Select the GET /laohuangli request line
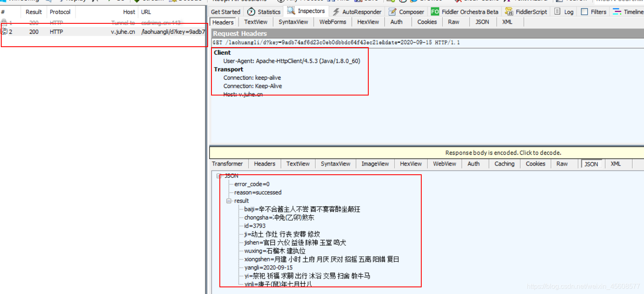The width and height of the screenshot is (644, 294). [x=336, y=43]
